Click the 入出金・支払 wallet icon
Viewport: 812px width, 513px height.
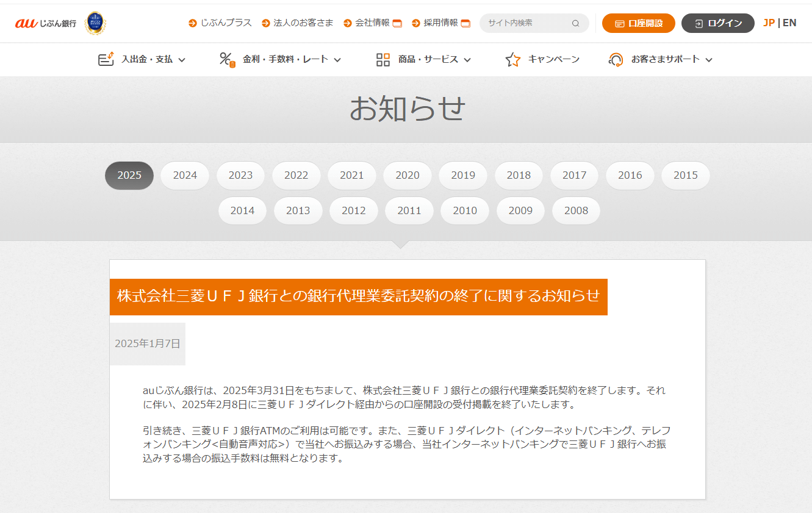106,59
